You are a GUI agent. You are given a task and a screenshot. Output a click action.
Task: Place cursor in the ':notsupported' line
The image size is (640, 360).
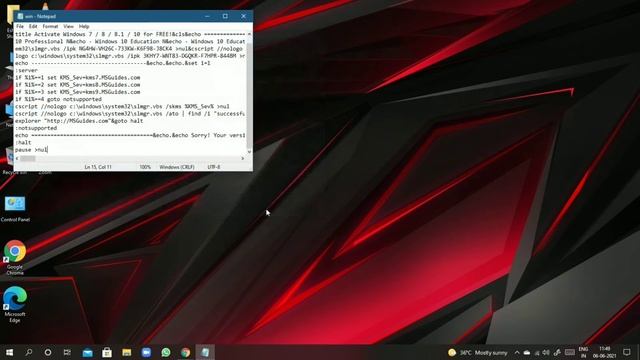point(36,128)
